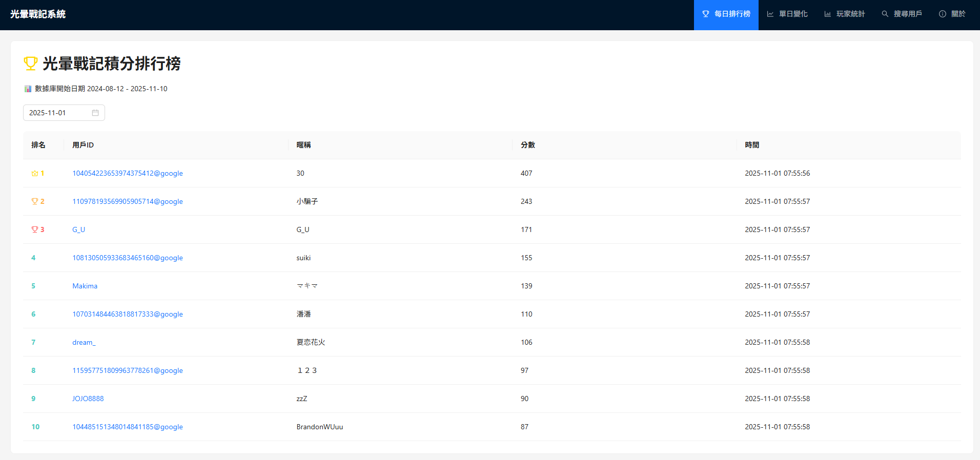
Task: Click the 光暈戰記積分排行榜 heading
Action: 112,64
